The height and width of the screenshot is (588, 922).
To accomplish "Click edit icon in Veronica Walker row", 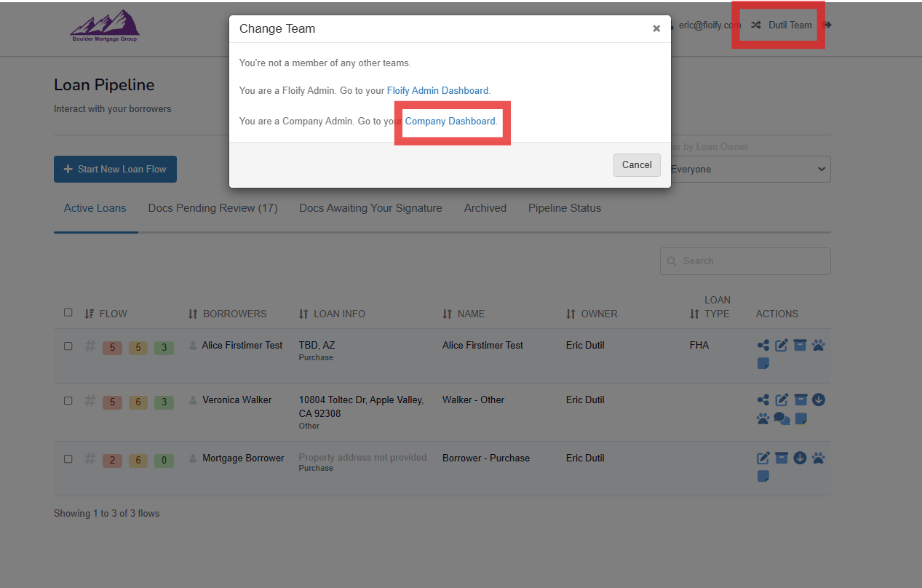I will [x=782, y=400].
